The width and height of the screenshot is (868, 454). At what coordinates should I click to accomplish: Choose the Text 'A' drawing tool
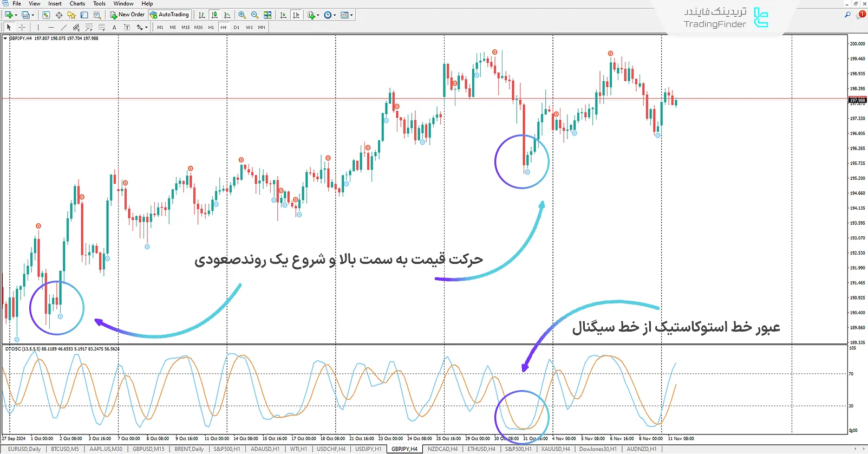tap(114, 27)
